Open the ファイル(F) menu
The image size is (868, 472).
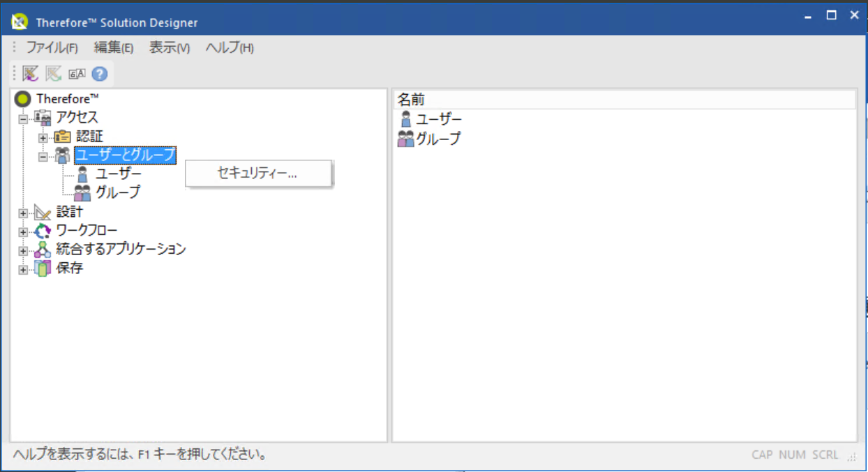52,47
